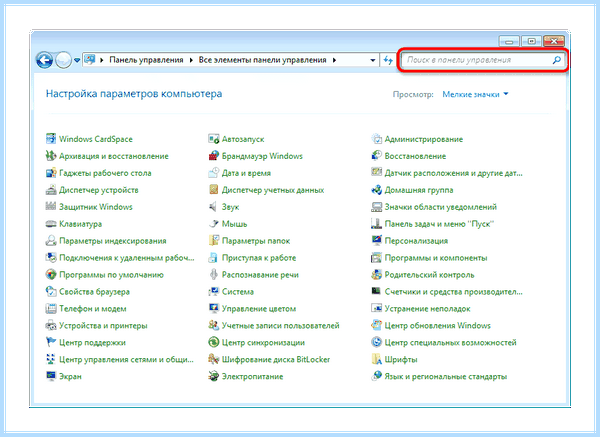The height and width of the screenshot is (437, 600).
Task: Open the Защитник Windows icon
Action: 51,207
